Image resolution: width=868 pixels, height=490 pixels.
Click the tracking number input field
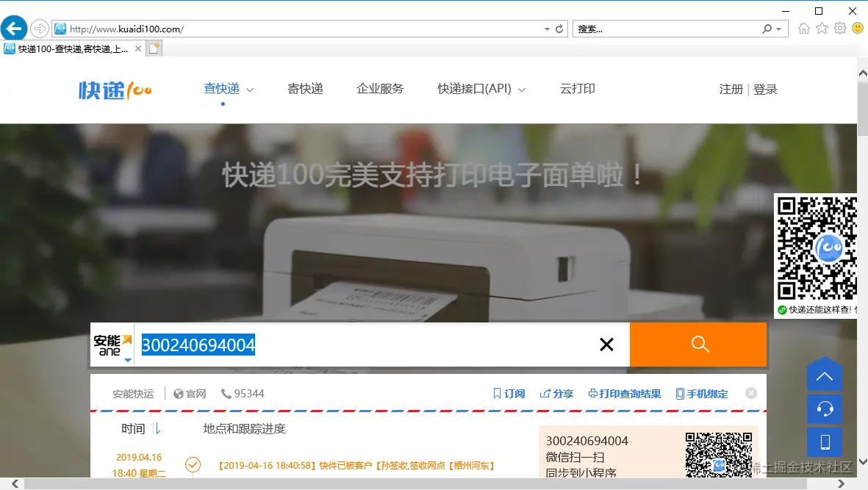coord(365,345)
